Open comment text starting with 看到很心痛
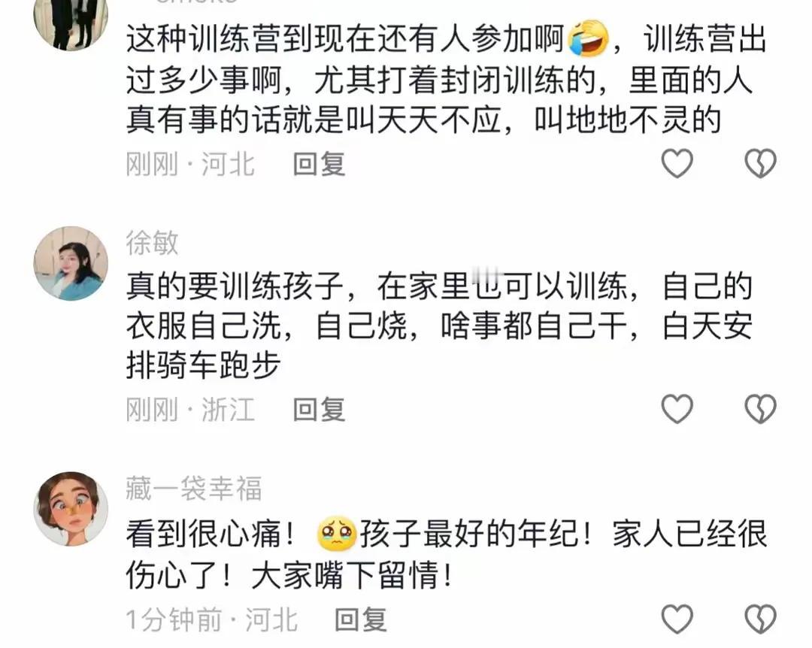The width and height of the screenshot is (812, 648). 447,554
